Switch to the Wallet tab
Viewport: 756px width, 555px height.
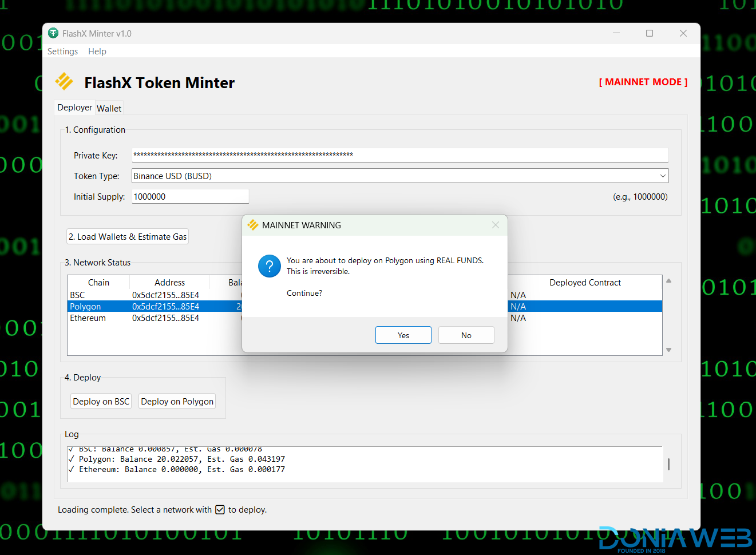point(109,108)
